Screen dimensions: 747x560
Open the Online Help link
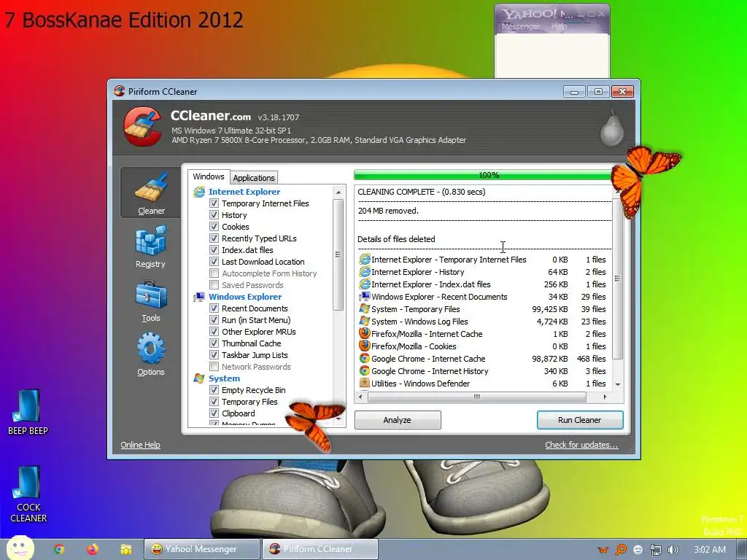coord(140,445)
